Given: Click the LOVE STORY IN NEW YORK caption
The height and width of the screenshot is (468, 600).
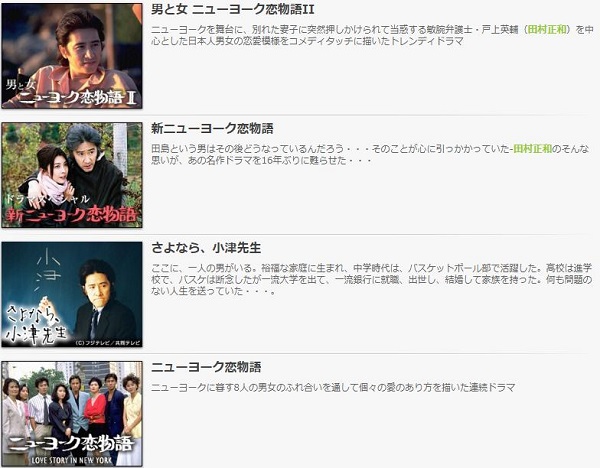Looking at the screenshot, I should [x=72, y=460].
